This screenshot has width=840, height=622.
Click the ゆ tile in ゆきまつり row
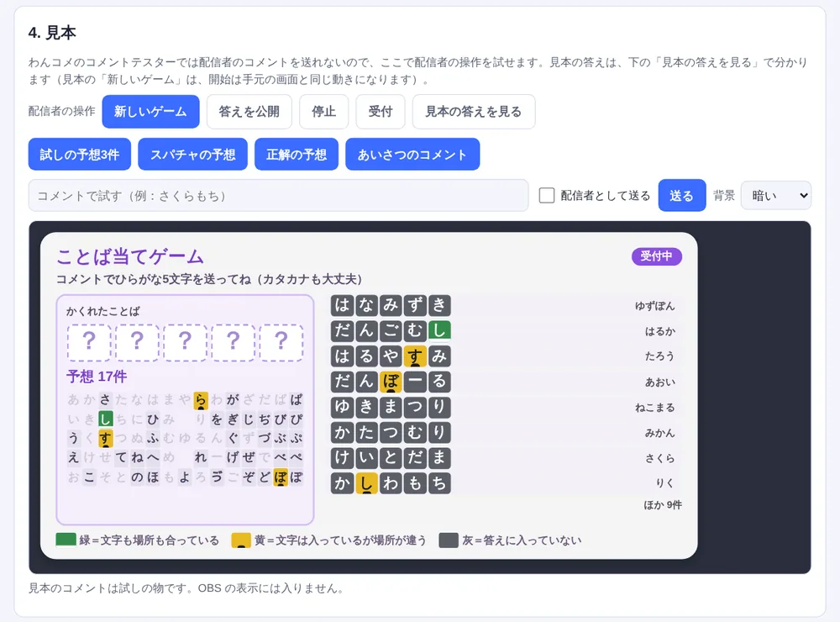pyautogui.click(x=342, y=407)
